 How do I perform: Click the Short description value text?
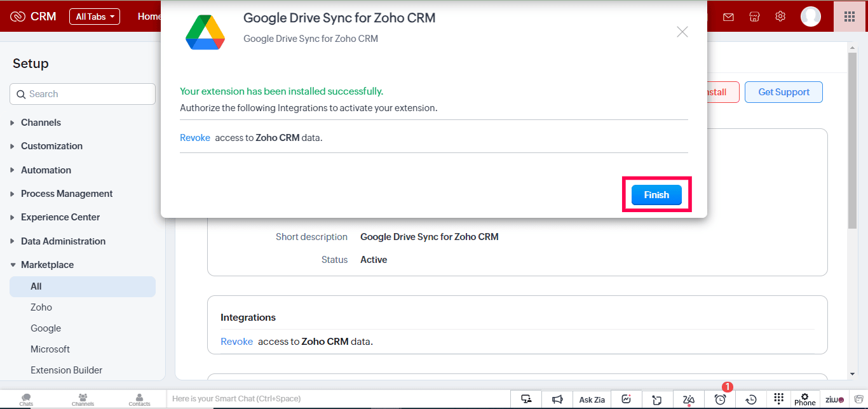click(430, 237)
